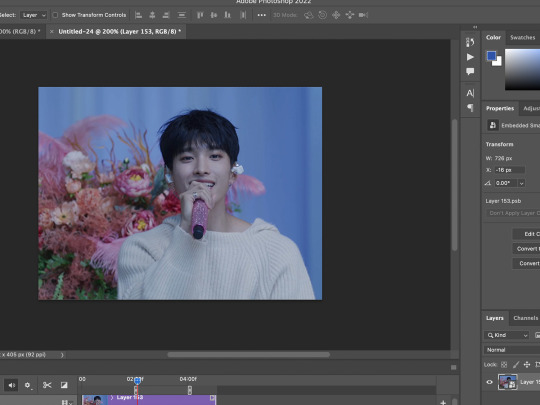
Task: Click the Edit Contents button
Action: (526, 234)
